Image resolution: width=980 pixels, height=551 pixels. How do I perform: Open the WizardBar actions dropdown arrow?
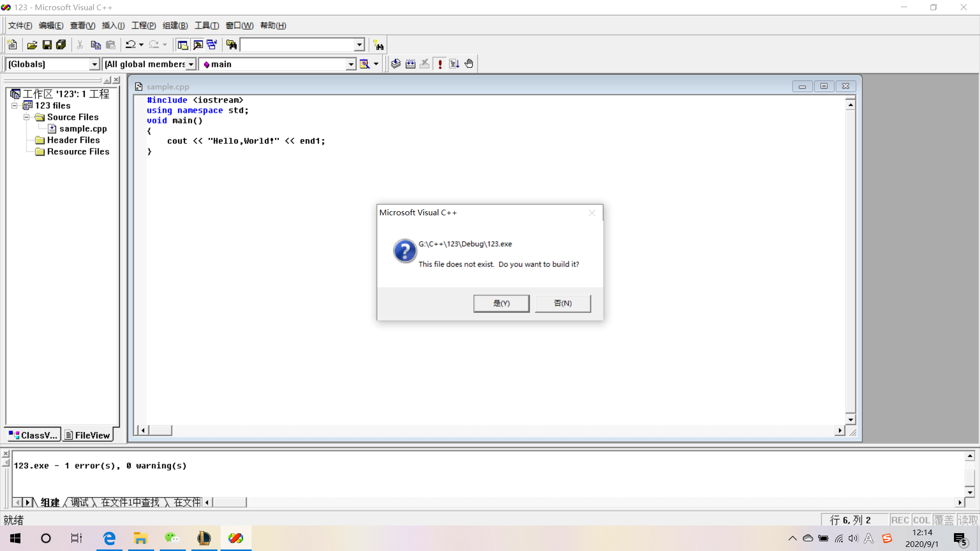pos(376,64)
